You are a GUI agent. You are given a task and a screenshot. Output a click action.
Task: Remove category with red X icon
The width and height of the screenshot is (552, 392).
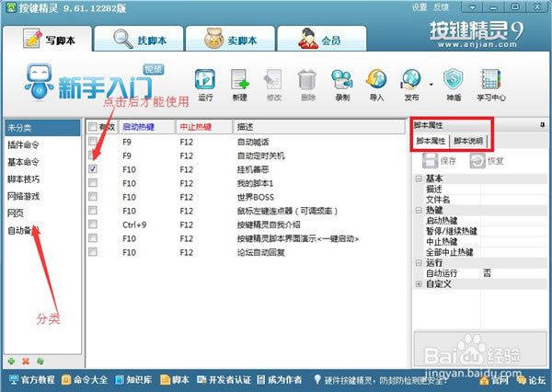26,361
